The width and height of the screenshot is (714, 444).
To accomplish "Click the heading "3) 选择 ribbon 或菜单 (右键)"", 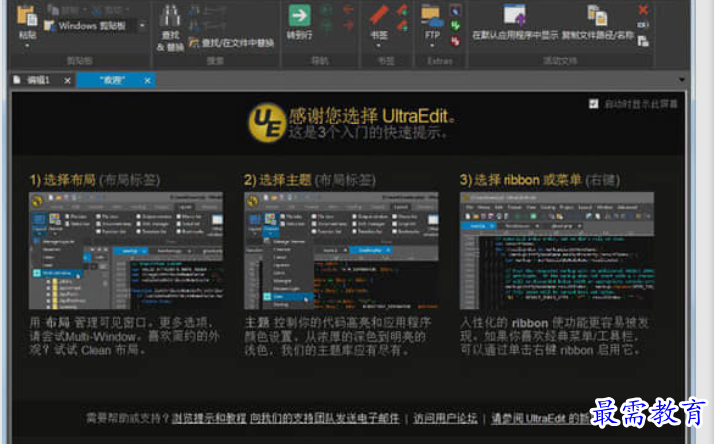I will pos(540,180).
